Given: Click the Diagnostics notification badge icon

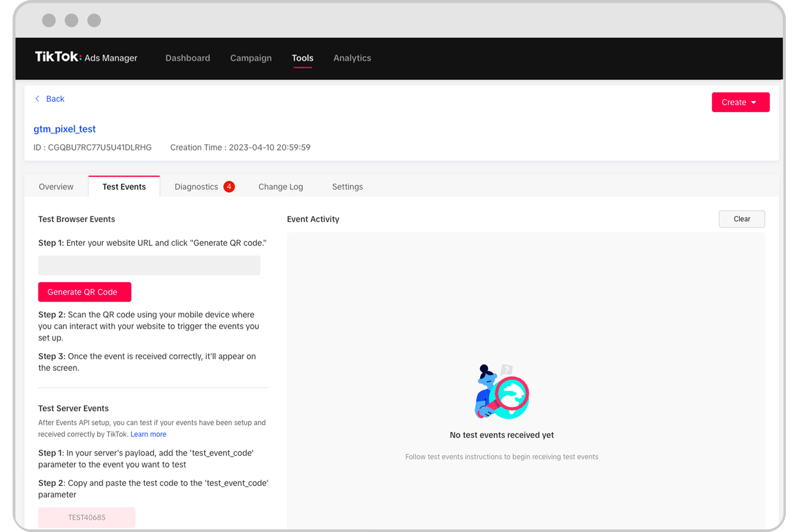Looking at the screenshot, I should click(230, 187).
